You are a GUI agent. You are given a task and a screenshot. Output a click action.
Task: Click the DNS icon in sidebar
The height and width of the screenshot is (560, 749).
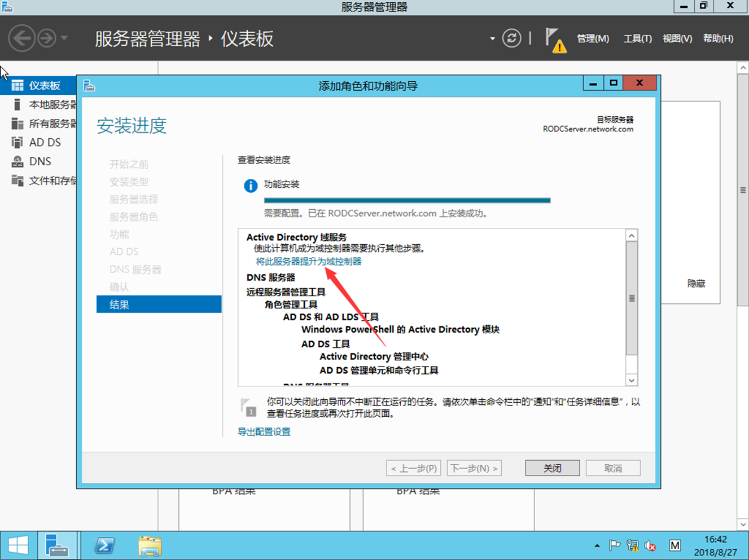[17, 161]
